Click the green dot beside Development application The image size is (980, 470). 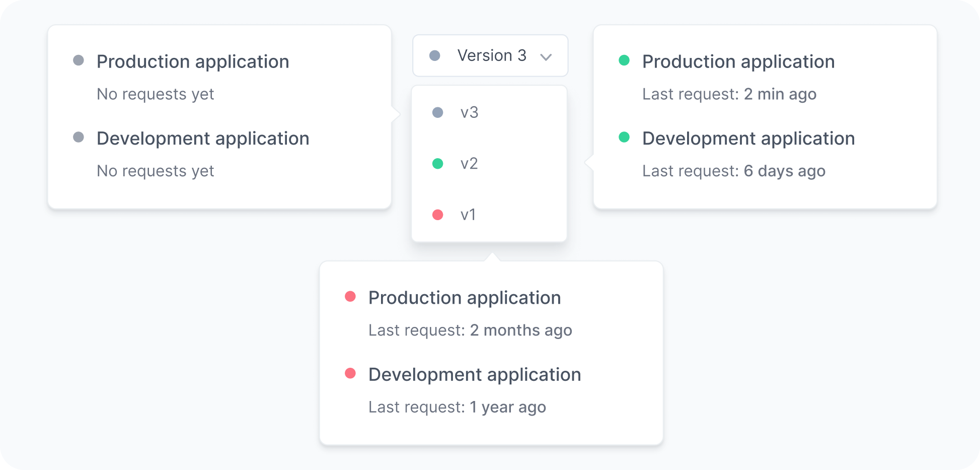click(624, 137)
